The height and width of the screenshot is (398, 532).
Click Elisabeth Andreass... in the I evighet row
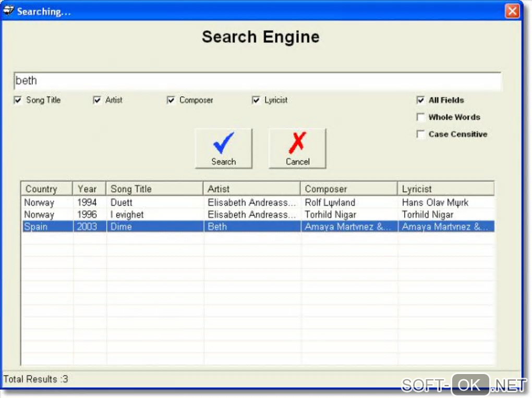(x=252, y=215)
